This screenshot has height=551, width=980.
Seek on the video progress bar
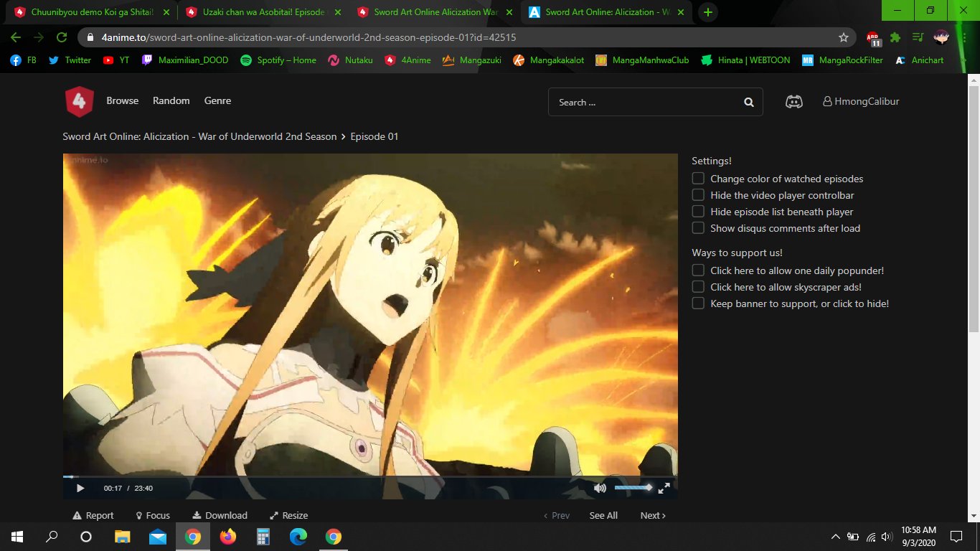370,476
